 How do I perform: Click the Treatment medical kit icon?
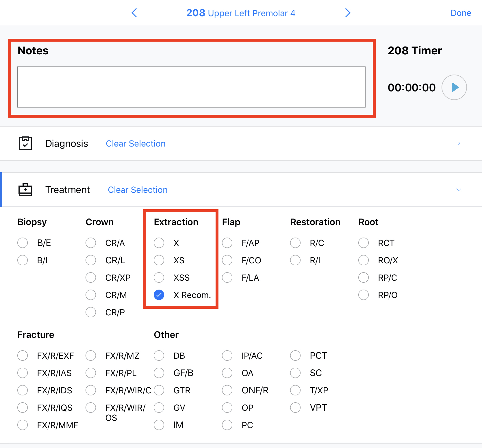25,190
